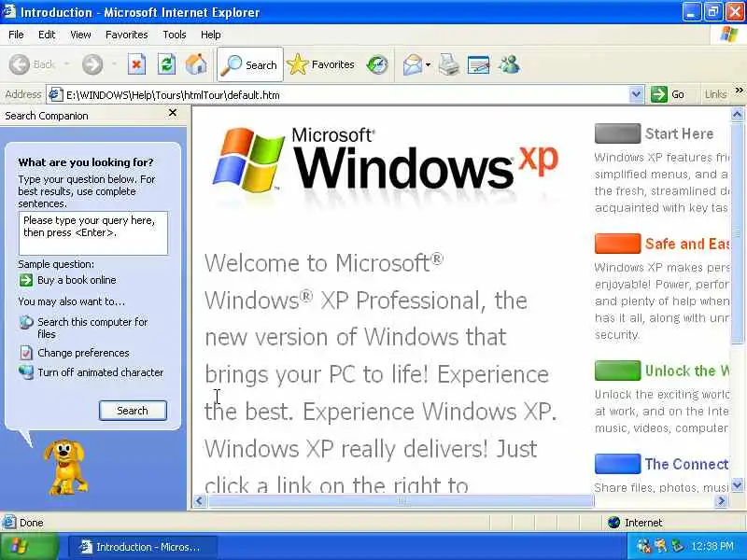This screenshot has width=747, height=560.
Task: Open Favorites with the star button
Action: point(321,64)
